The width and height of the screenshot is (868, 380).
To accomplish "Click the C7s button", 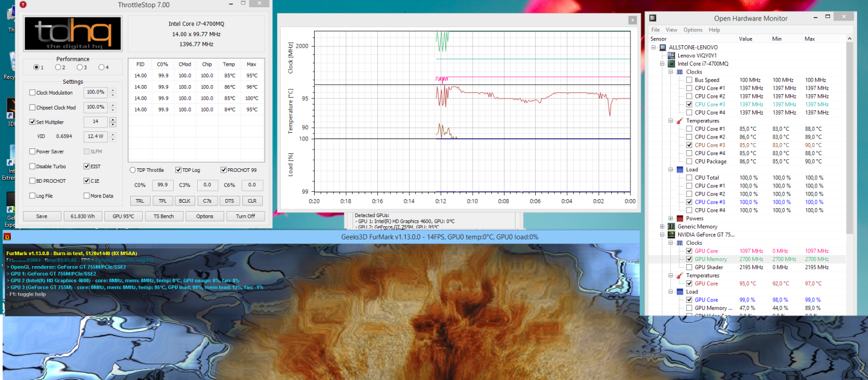I will tap(207, 200).
